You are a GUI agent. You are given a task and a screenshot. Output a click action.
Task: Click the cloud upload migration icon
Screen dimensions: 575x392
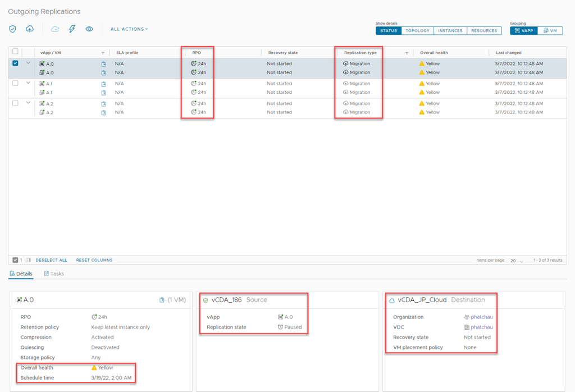30,29
